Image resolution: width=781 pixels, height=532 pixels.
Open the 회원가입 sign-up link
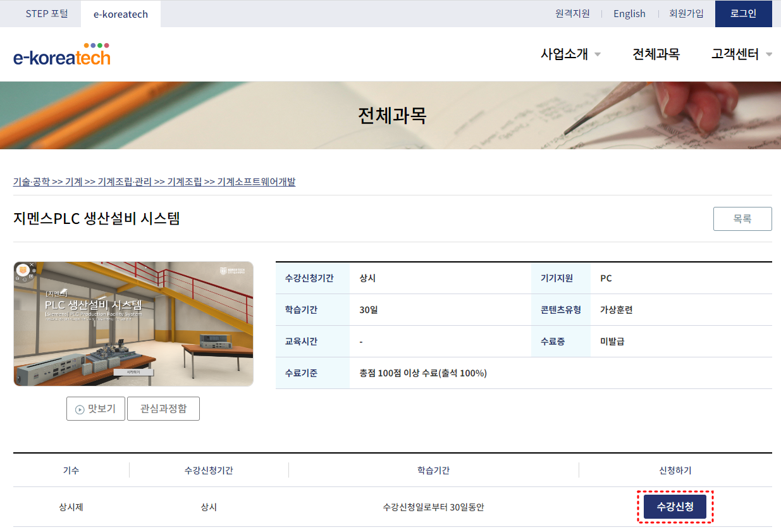pyautogui.click(x=686, y=13)
